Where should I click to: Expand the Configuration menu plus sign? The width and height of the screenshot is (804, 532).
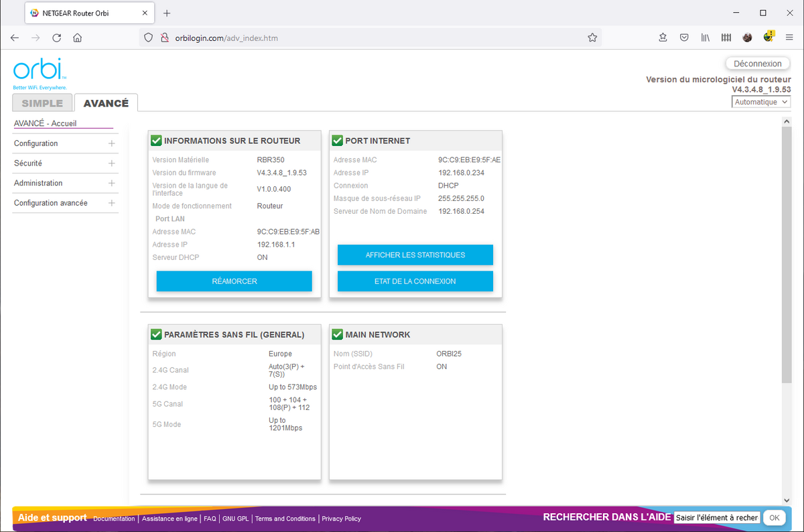(x=111, y=143)
